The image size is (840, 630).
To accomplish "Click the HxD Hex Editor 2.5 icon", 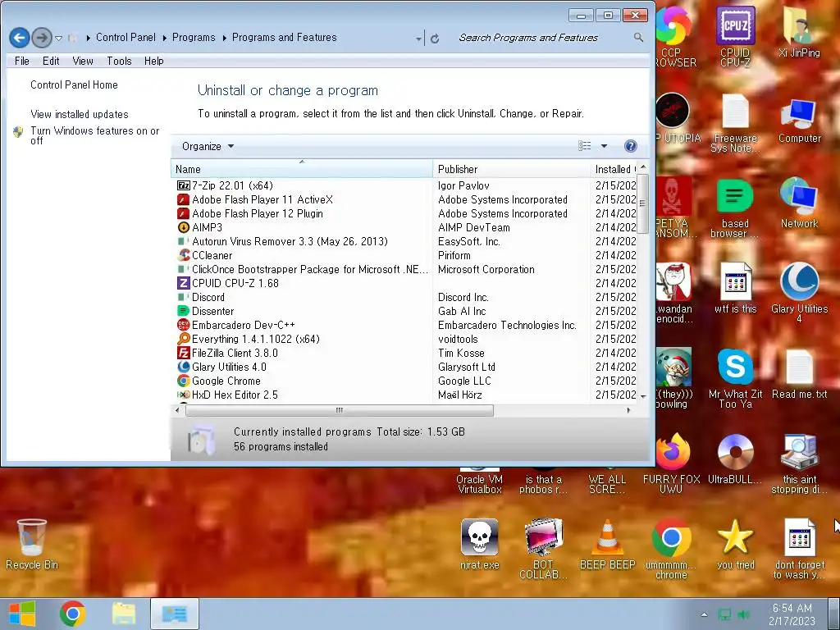I will [183, 395].
